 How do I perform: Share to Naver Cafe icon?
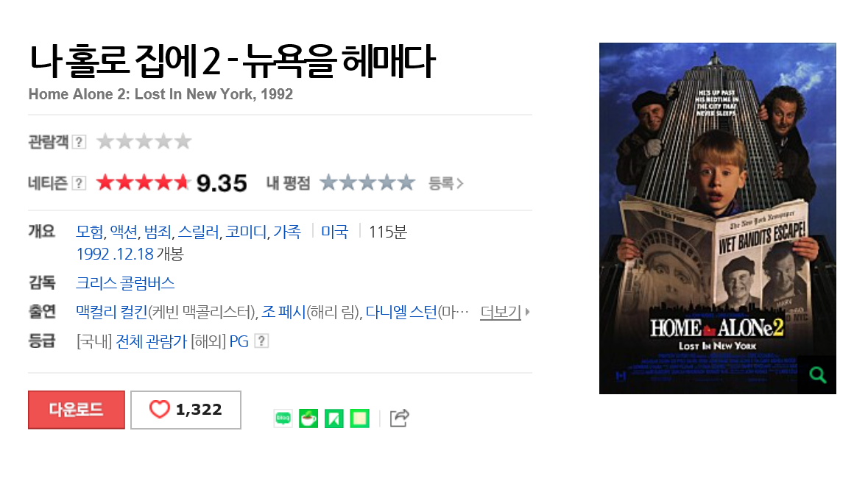[308, 418]
